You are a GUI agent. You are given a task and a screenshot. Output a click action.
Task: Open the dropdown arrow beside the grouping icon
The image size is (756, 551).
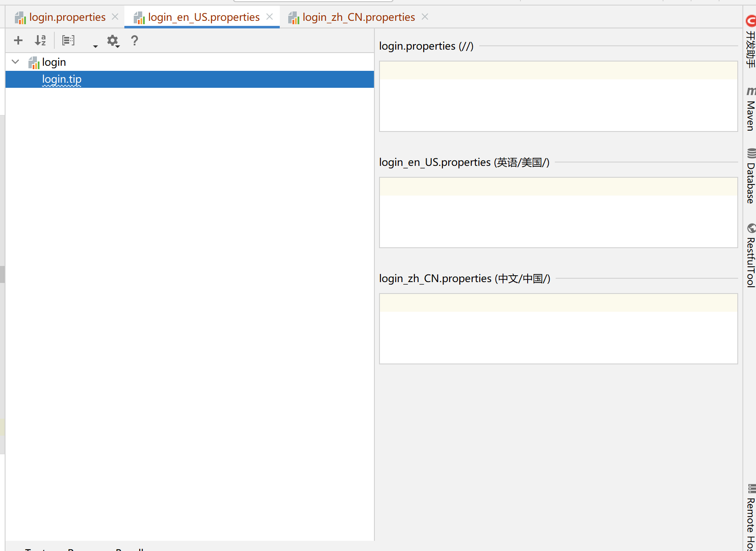[x=96, y=46]
